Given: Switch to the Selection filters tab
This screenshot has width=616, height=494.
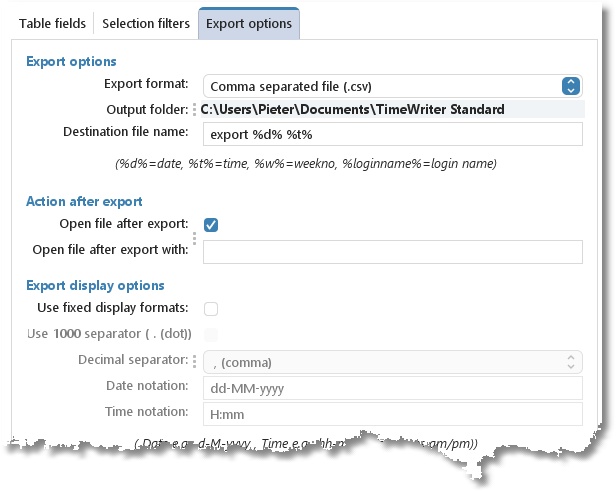Looking at the screenshot, I should (x=146, y=24).
